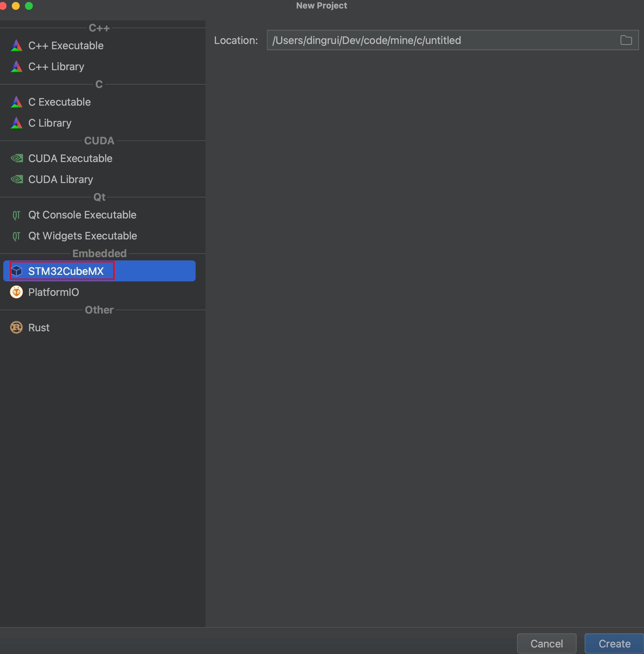Screen dimensions: 644x654
Task: Select the STM32CubeMX list item label
Action: coord(66,271)
